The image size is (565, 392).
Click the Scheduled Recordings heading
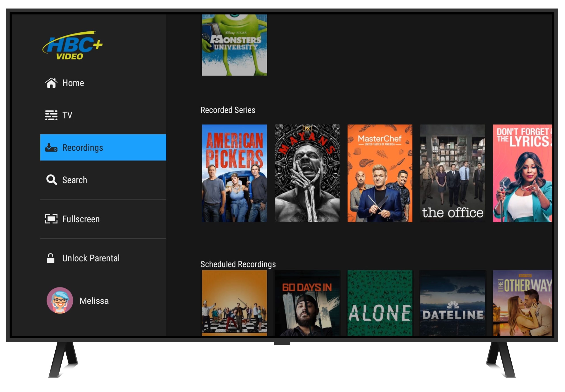click(238, 264)
